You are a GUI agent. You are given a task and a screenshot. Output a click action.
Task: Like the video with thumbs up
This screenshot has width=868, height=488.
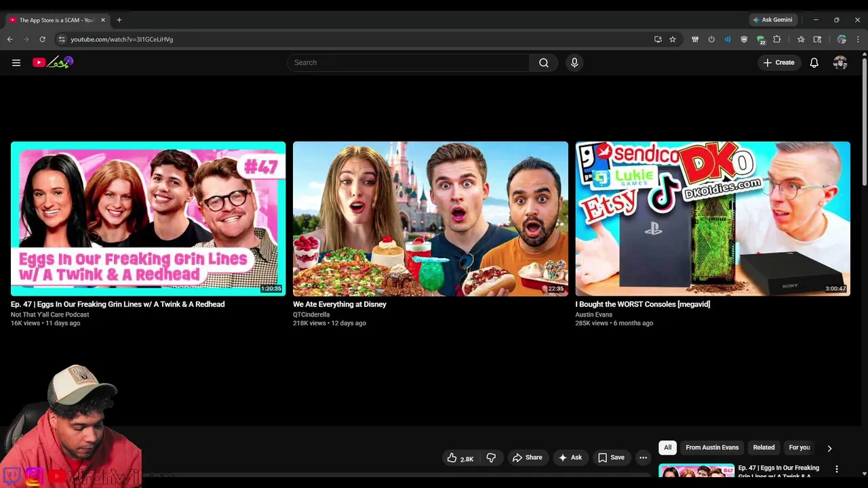click(460, 458)
